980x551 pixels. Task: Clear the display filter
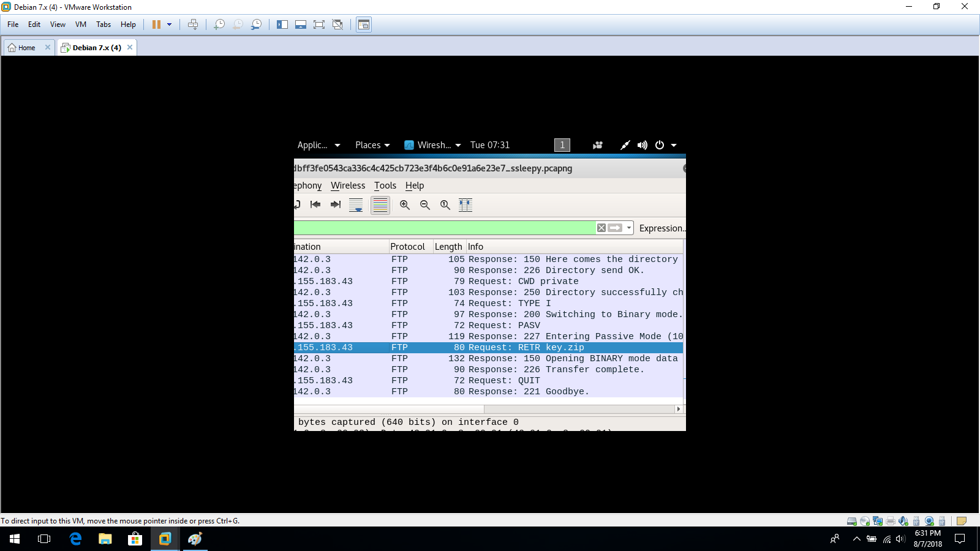coord(601,228)
